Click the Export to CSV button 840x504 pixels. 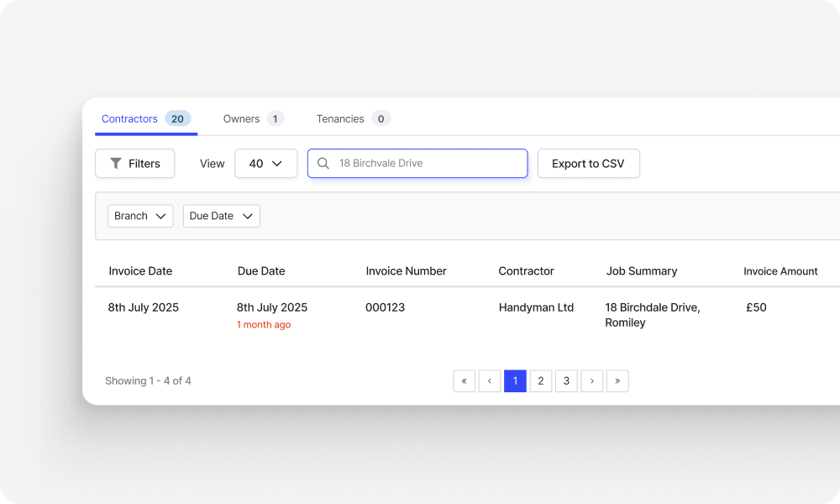[x=588, y=163]
